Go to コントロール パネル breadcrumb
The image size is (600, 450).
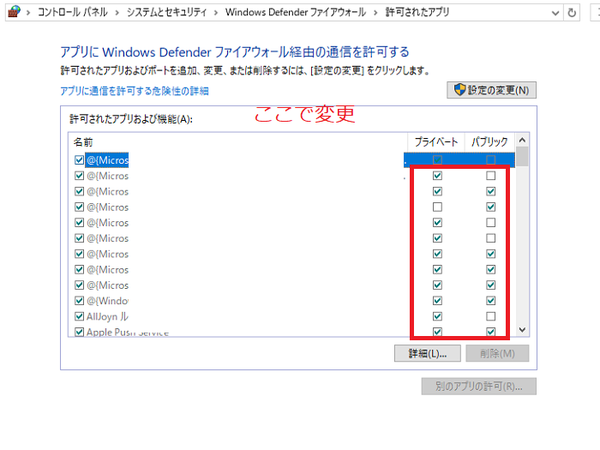pyautogui.click(x=73, y=12)
